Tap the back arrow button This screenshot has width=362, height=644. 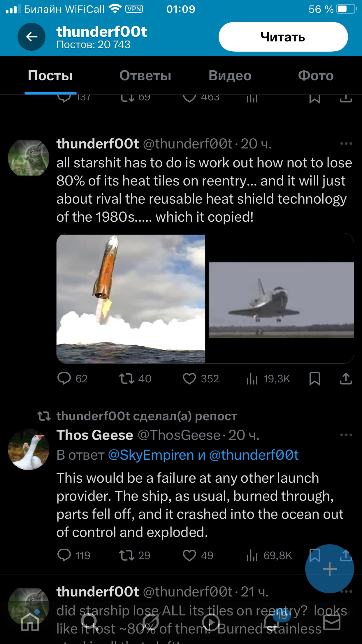click(31, 37)
